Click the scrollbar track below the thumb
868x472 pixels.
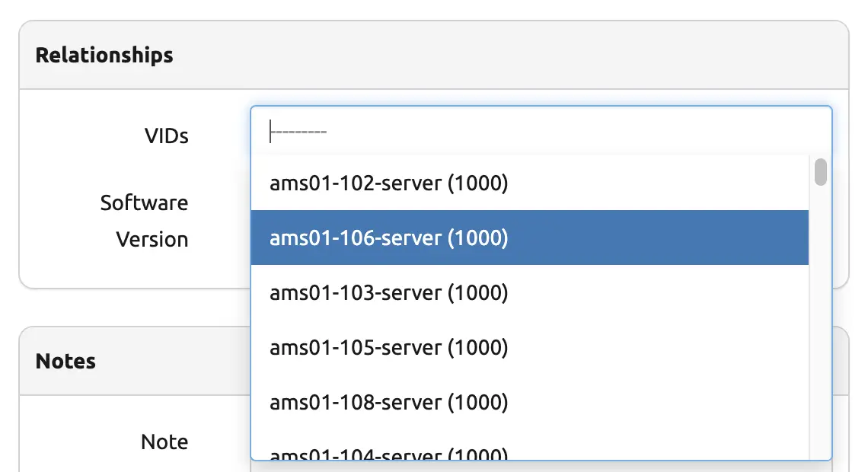pos(820,320)
